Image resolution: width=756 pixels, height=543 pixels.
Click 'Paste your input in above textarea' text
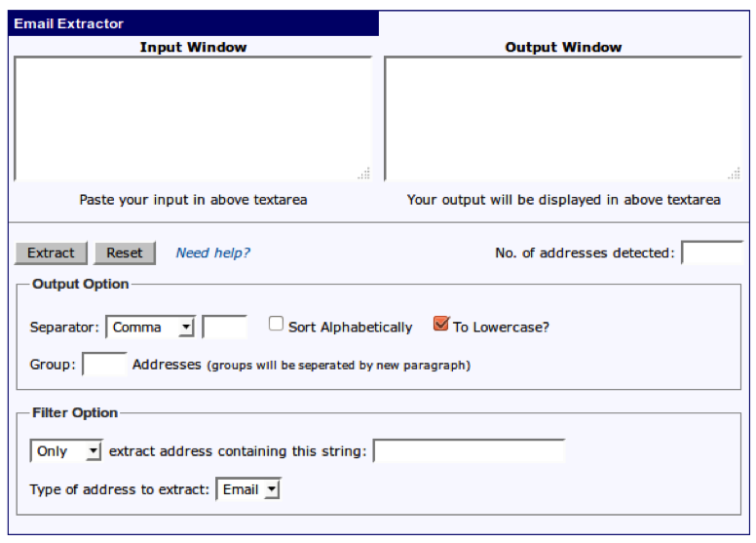[x=193, y=200]
